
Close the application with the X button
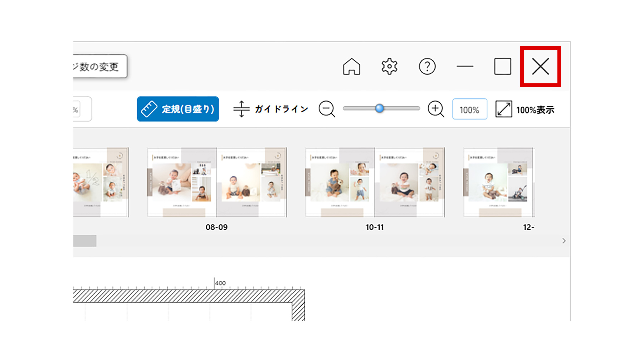pos(540,67)
